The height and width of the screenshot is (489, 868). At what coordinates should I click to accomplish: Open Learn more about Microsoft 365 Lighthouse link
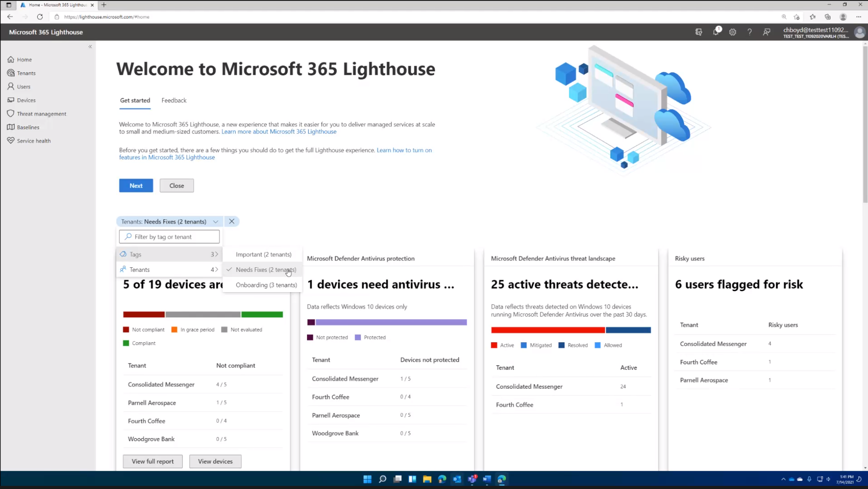click(x=279, y=132)
